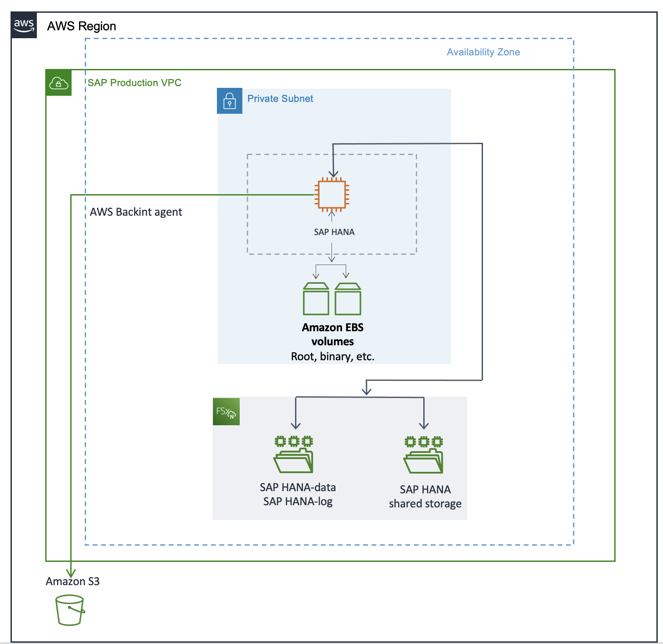Click the Root, binary, etc. caption

(x=332, y=357)
